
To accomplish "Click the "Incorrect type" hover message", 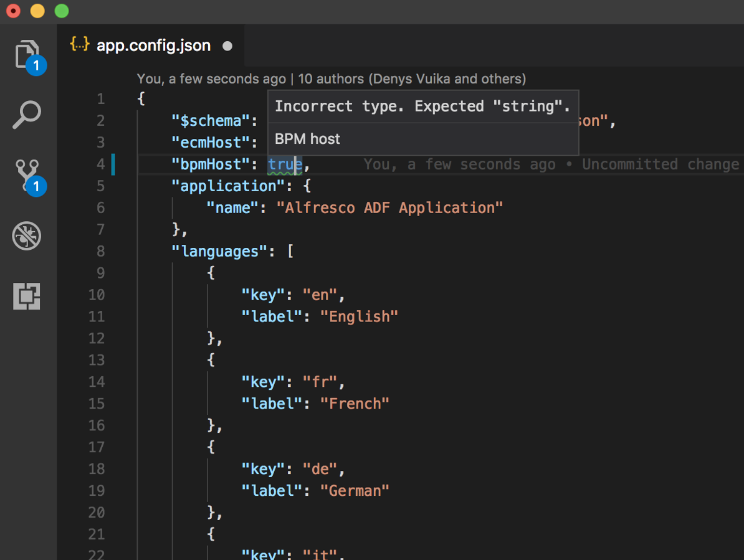I will (x=422, y=107).
